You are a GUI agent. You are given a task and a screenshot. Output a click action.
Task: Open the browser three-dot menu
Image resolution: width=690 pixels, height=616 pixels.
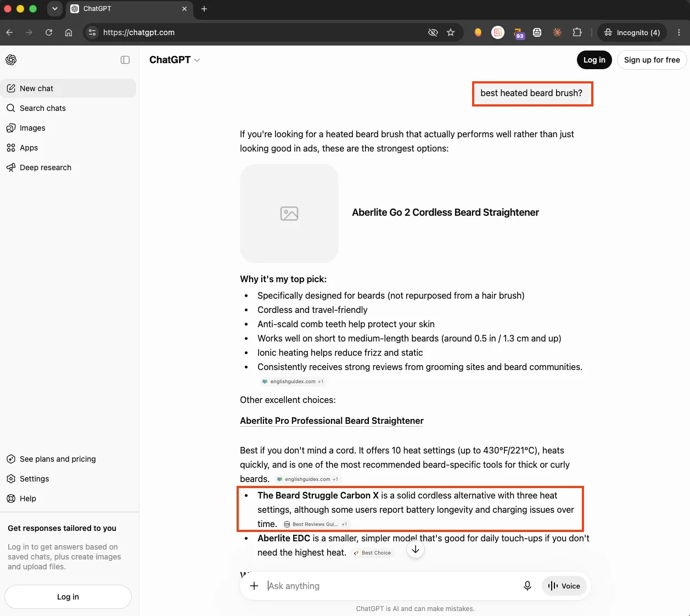coord(679,32)
